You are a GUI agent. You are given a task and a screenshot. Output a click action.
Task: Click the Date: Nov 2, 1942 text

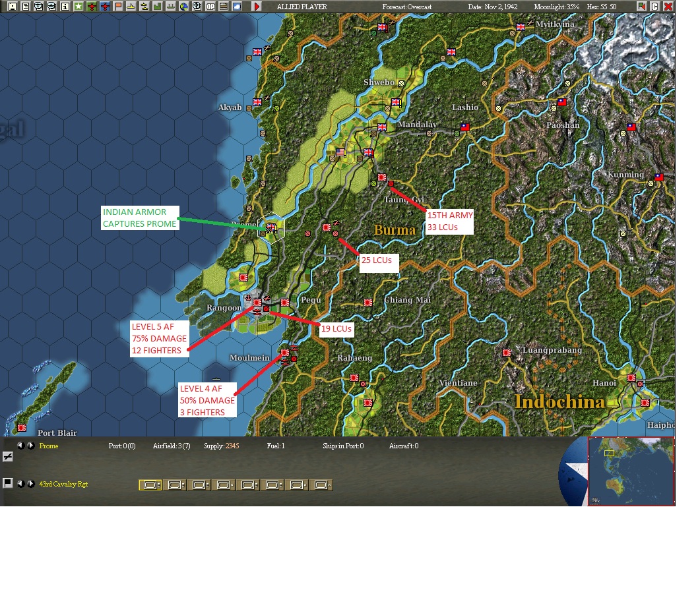[x=493, y=7]
